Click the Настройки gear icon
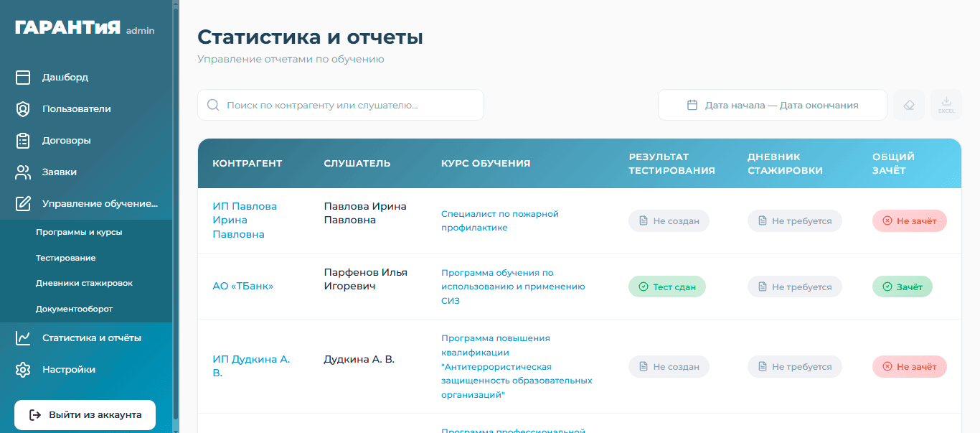This screenshot has height=433, width=980. 23,369
